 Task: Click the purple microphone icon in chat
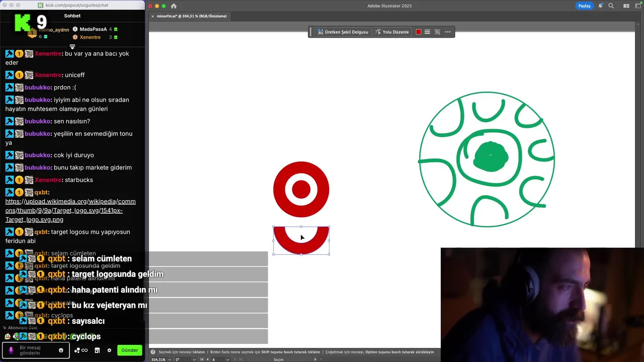(11, 350)
